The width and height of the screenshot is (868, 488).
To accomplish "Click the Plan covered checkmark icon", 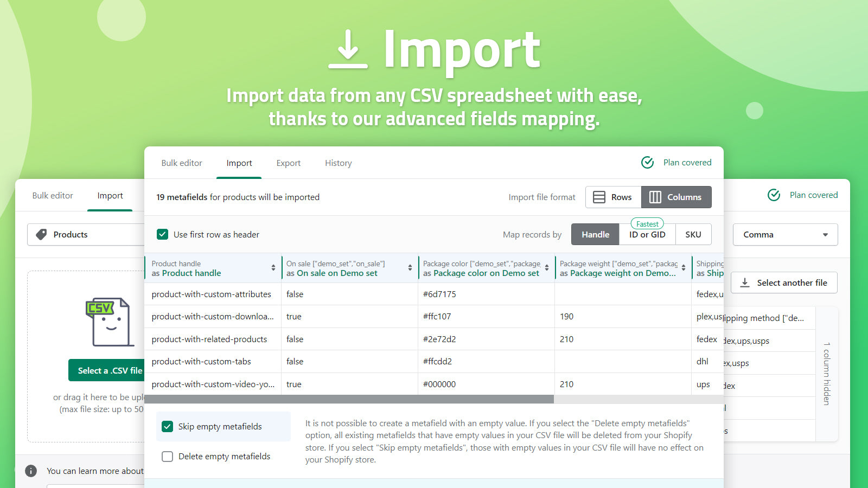I will coord(647,162).
